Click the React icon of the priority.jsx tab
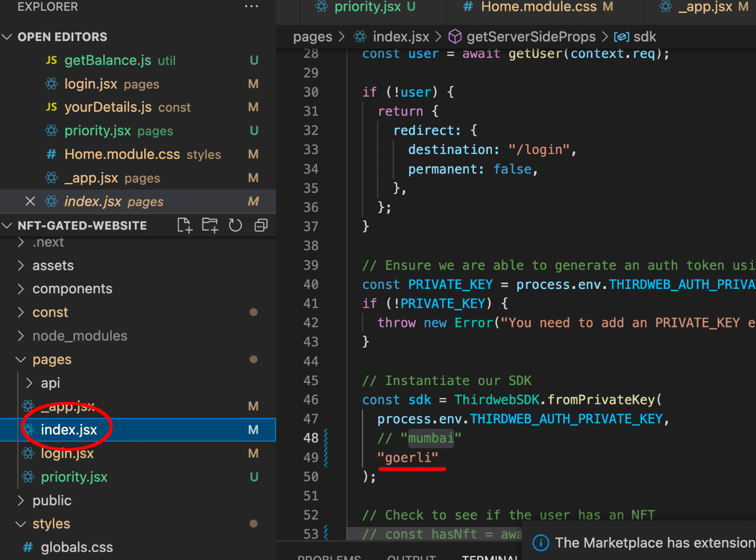This screenshot has width=756, height=560. pyautogui.click(x=322, y=6)
